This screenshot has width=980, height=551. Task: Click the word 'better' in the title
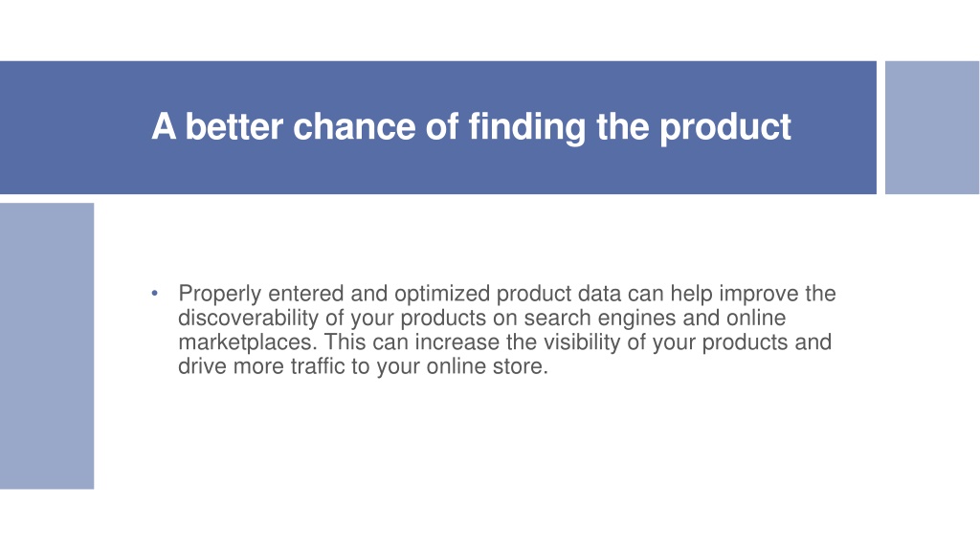pos(234,127)
